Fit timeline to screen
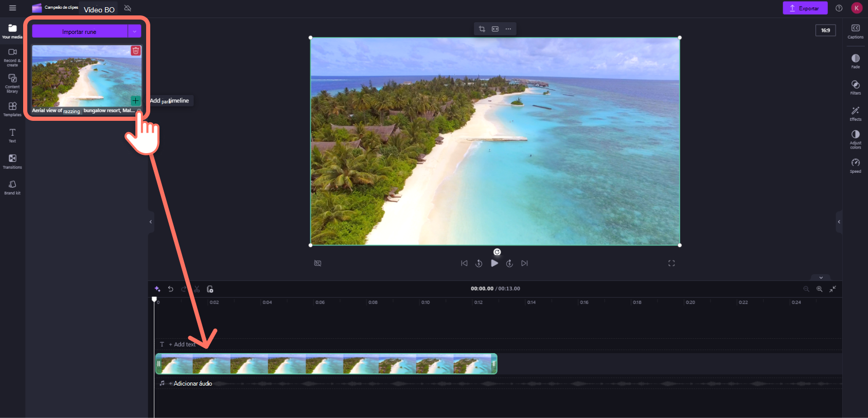868x418 pixels. [832, 289]
